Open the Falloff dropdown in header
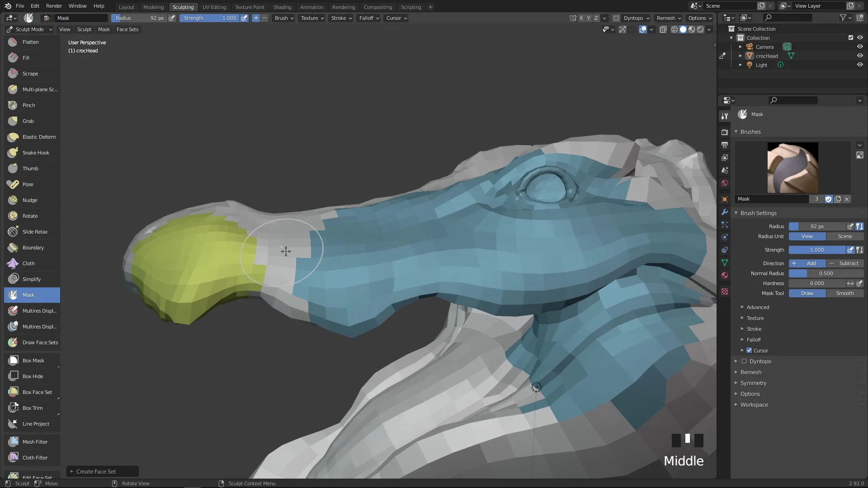 click(x=369, y=18)
